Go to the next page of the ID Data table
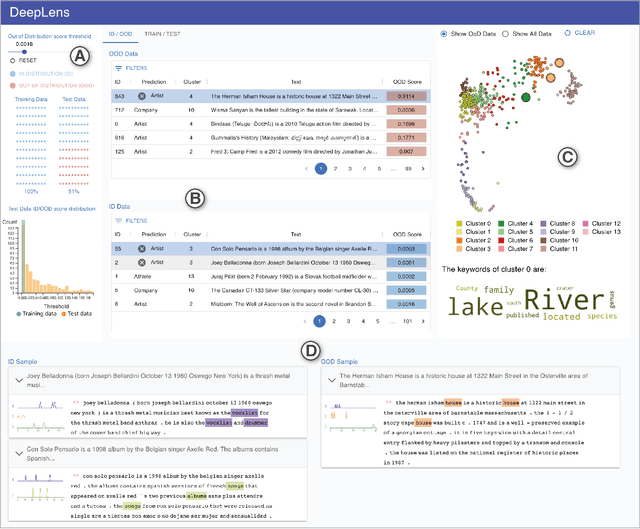 (423, 321)
